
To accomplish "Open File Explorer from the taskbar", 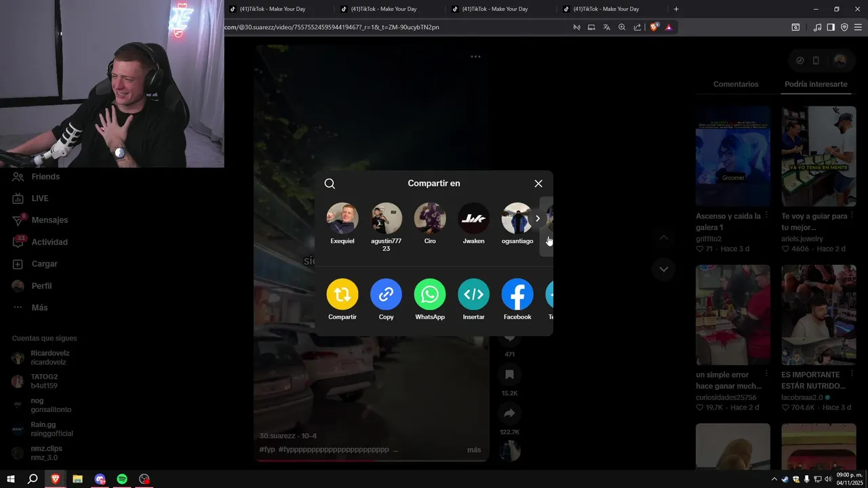I will click(77, 479).
